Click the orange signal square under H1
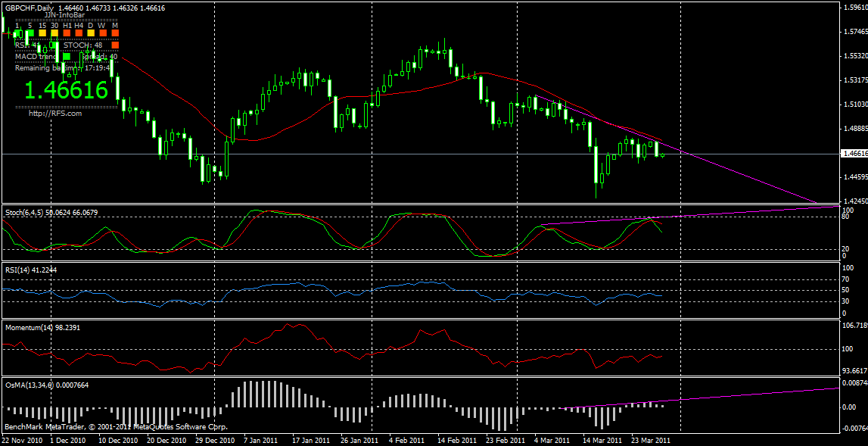Screen dimensions: 868x446 [x=67, y=33]
